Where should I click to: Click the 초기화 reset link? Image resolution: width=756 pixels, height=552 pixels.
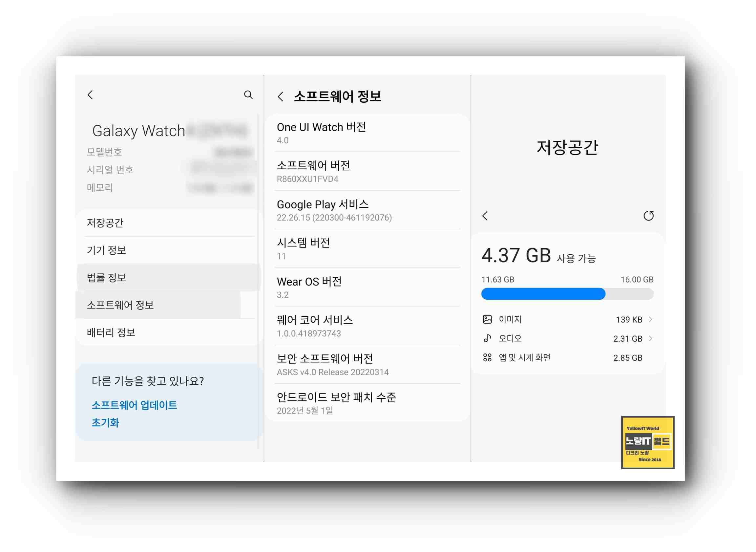tap(105, 422)
